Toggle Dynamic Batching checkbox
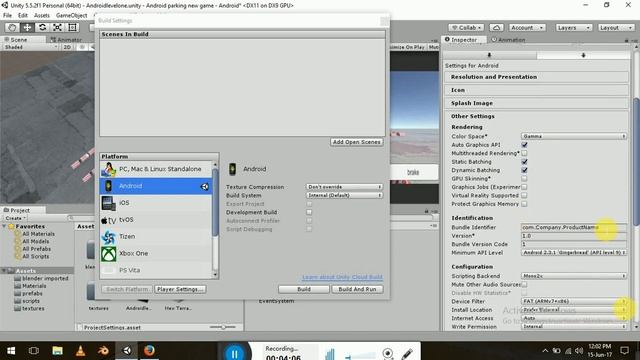The width and height of the screenshot is (640, 360). pos(524,170)
